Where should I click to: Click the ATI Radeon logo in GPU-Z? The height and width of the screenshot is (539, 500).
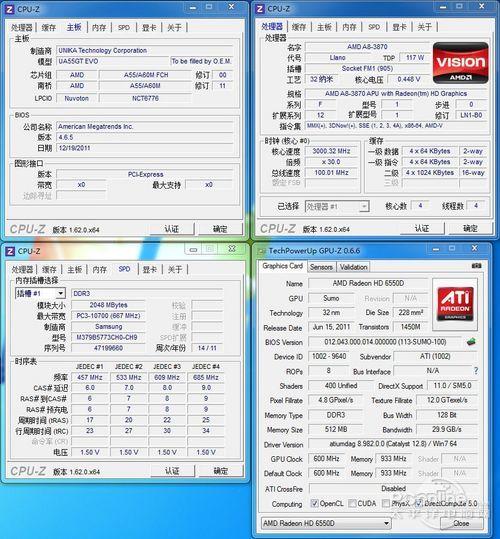[455, 304]
